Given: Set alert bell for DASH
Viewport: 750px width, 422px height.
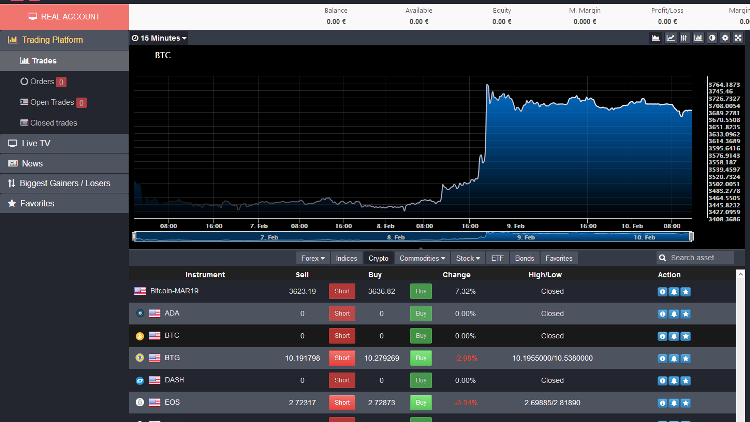Looking at the screenshot, I should (674, 381).
